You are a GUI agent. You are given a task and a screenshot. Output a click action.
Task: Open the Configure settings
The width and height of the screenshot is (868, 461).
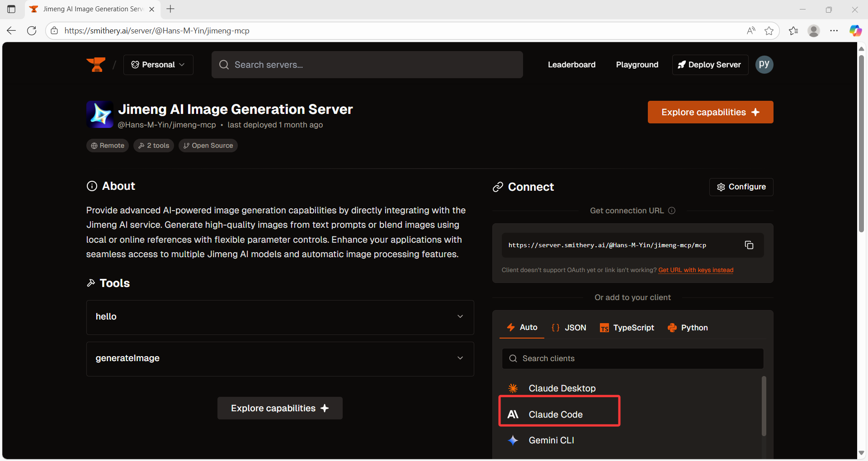coord(741,187)
